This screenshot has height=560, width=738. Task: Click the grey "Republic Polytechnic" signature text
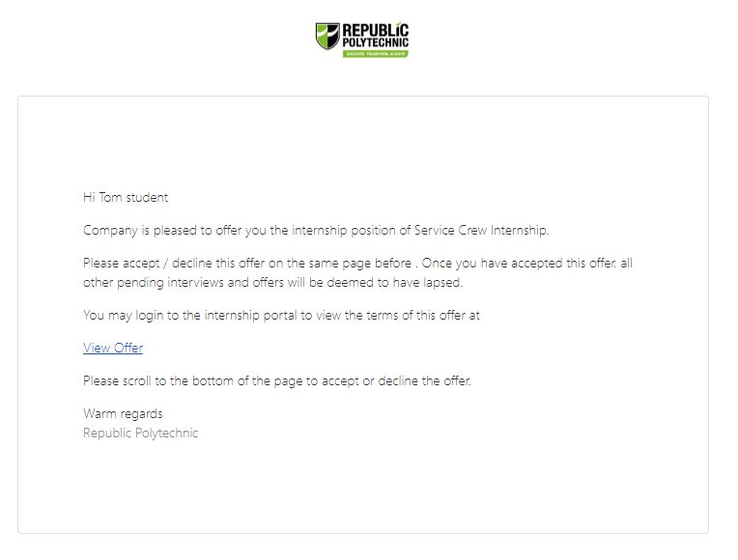(140, 433)
